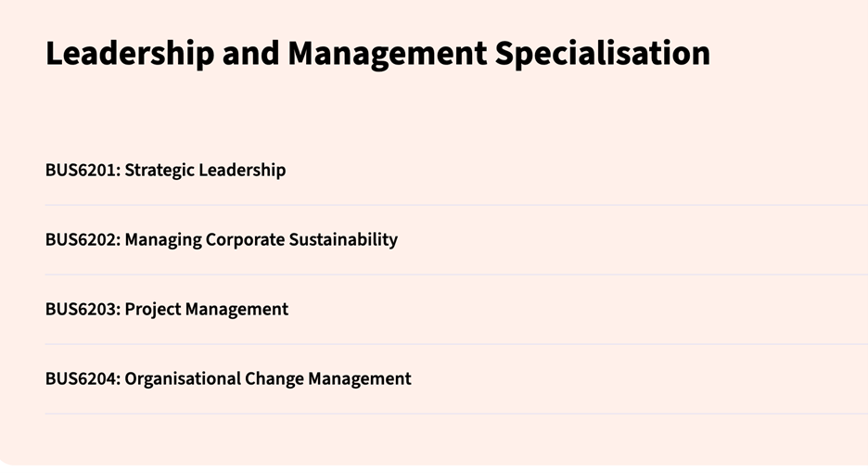
Task: Click the BUS6204 course code
Action: (x=82, y=378)
